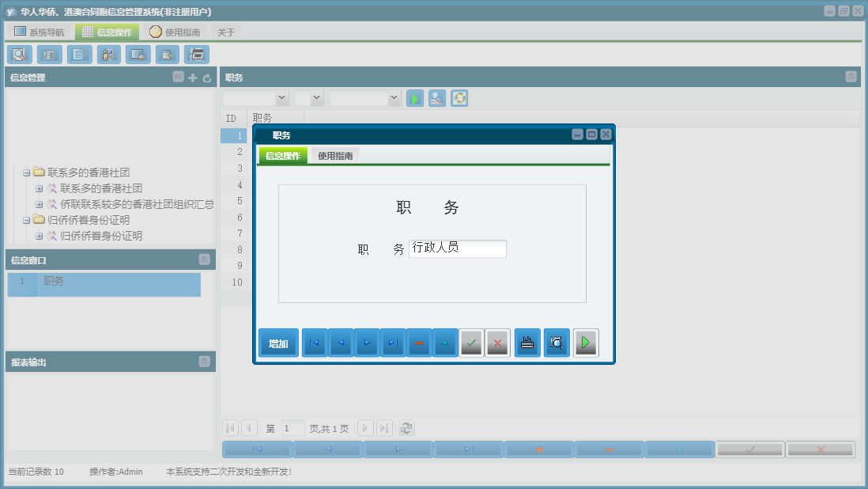This screenshot has width=868, height=489.
Task: Run the filter with green play icon
Action: [x=414, y=99]
